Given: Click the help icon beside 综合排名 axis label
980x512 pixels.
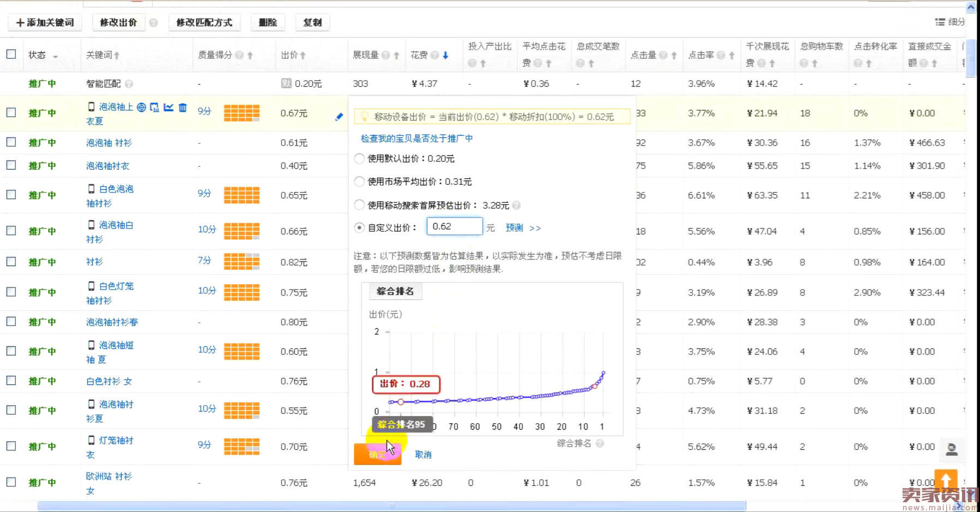Looking at the screenshot, I should point(600,443).
